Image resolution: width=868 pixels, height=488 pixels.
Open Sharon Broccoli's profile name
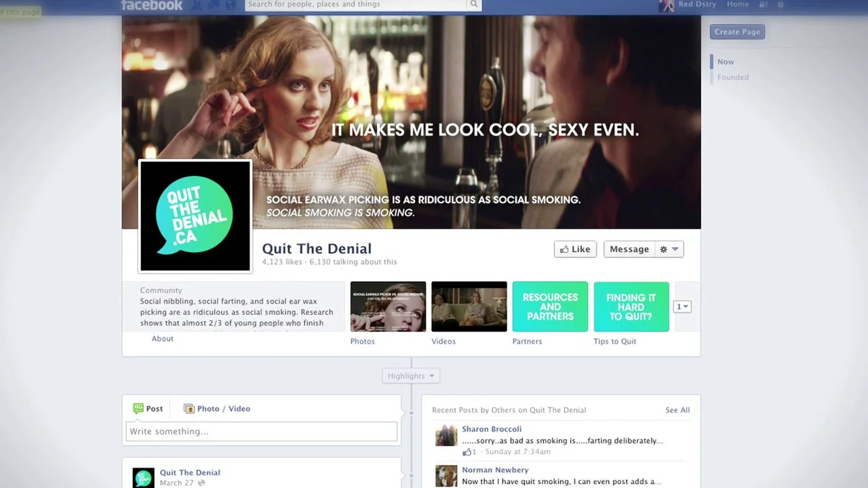pos(492,429)
